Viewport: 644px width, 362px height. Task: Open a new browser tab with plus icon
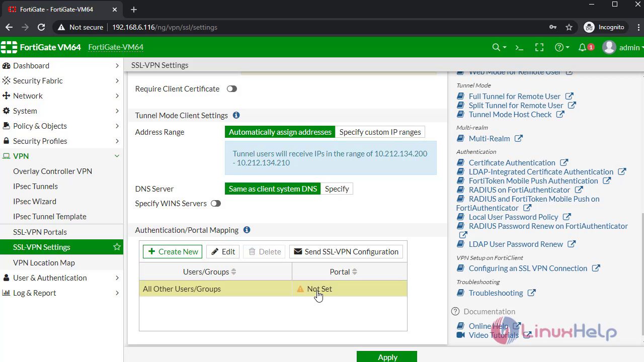[133, 10]
